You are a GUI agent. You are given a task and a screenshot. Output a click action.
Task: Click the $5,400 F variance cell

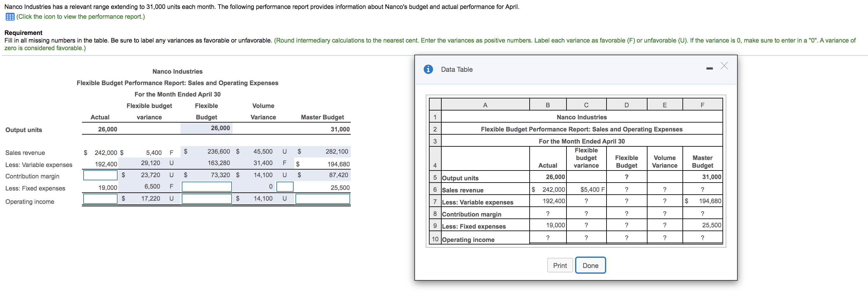click(x=586, y=190)
